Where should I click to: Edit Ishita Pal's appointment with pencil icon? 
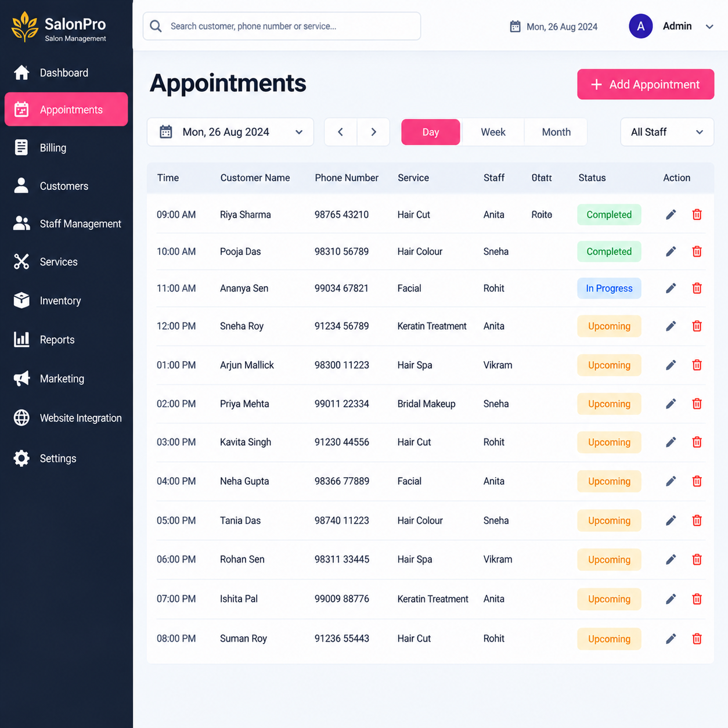(671, 599)
